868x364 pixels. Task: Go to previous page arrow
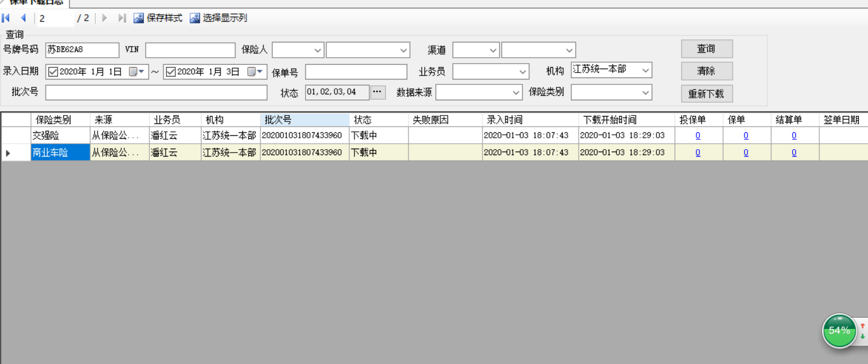coord(23,18)
